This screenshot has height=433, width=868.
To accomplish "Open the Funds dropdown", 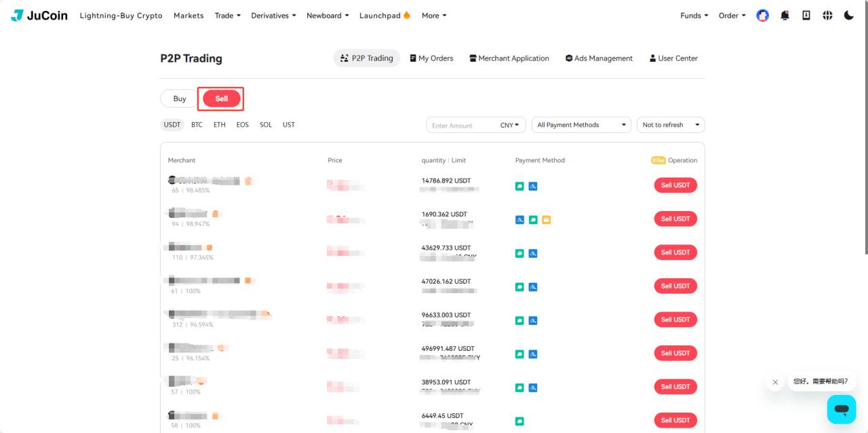I will (x=694, y=16).
